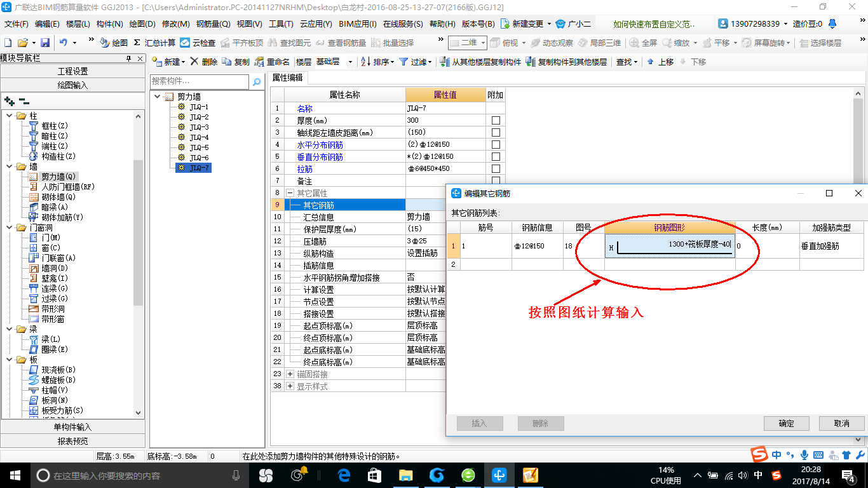Expand the 显示样式 section at row 38
868x488 pixels.
(290, 386)
